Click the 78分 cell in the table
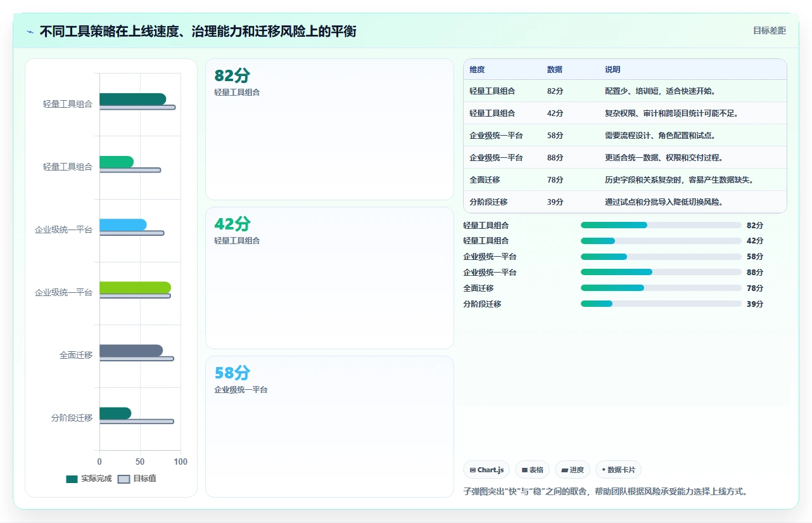 [x=555, y=179]
